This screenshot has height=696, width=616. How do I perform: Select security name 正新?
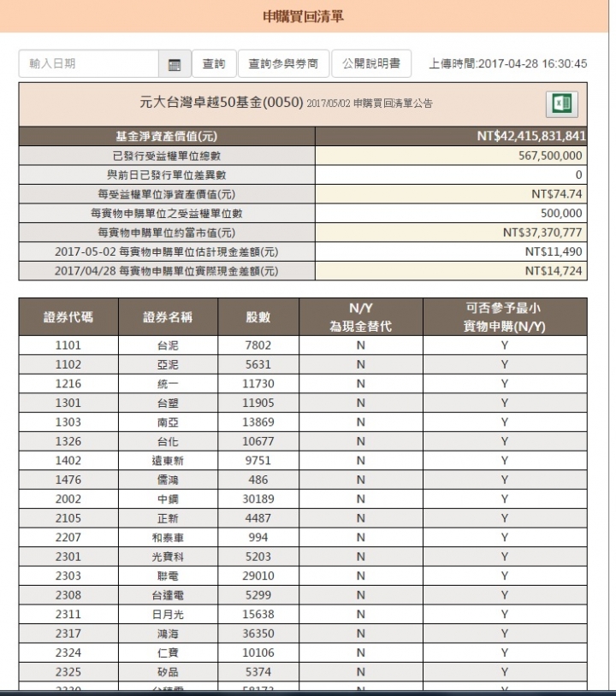click(168, 518)
